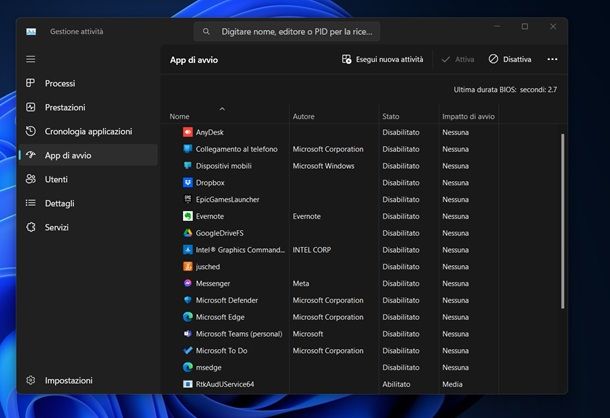Image resolution: width=610 pixels, height=418 pixels.
Task: Select the Evernote icon
Action: 188,216
